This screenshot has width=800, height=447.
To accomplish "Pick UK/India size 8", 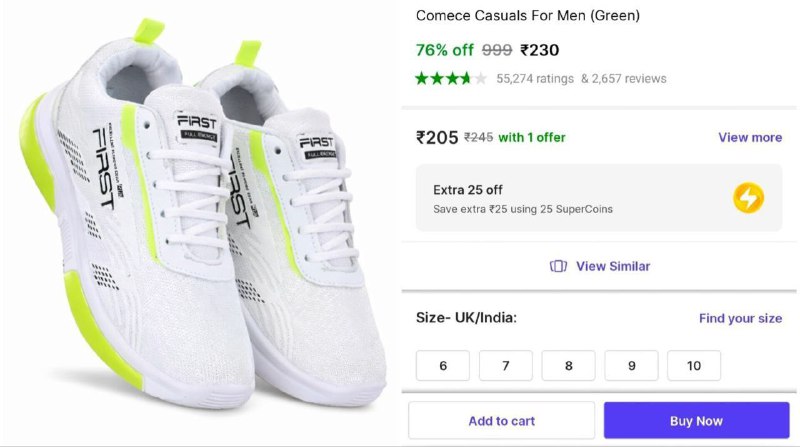I will coord(568,366).
